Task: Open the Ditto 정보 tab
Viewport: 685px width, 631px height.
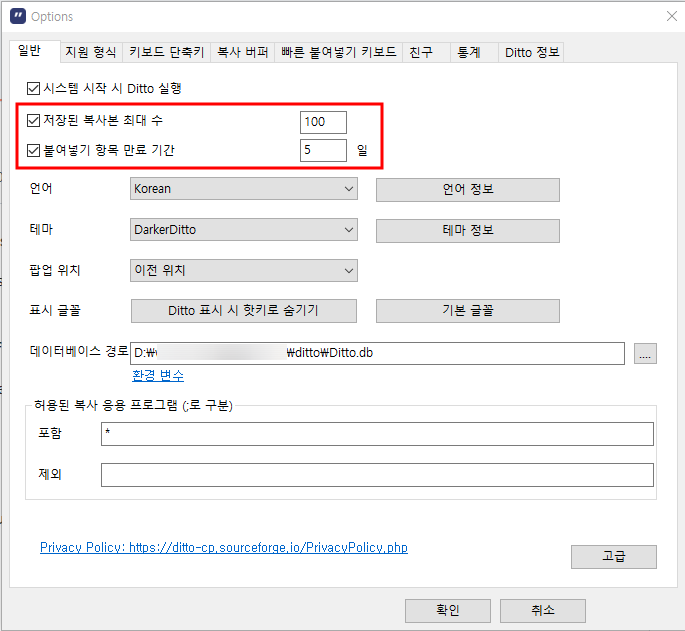Action: point(531,52)
